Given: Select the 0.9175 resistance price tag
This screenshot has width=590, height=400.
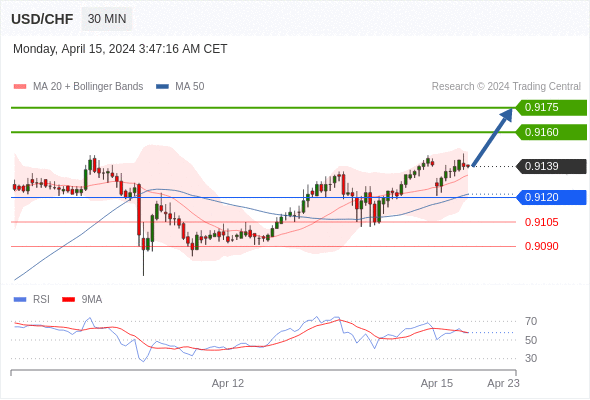Looking at the screenshot, I should tap(551, 108).
